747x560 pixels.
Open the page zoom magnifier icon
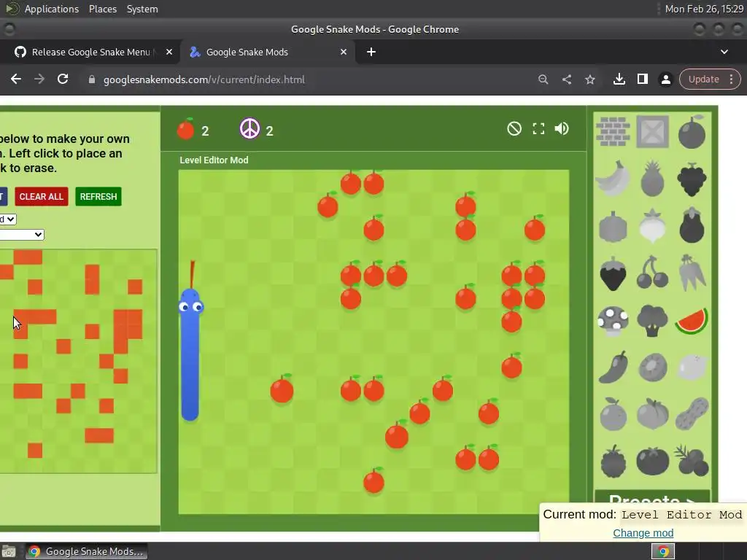tap(543, 79)
